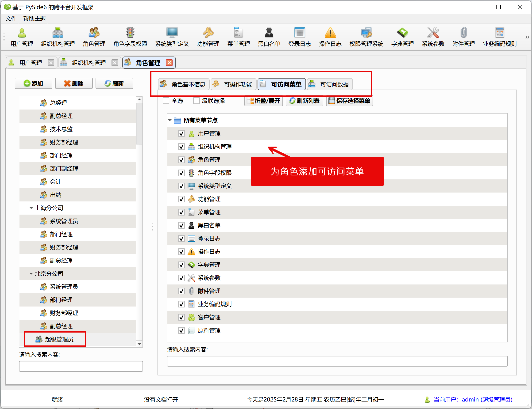532x409 pixels.
Task: Toggle the 全选 checkbox
Action: pyautogui.click(x=166, y=101)
